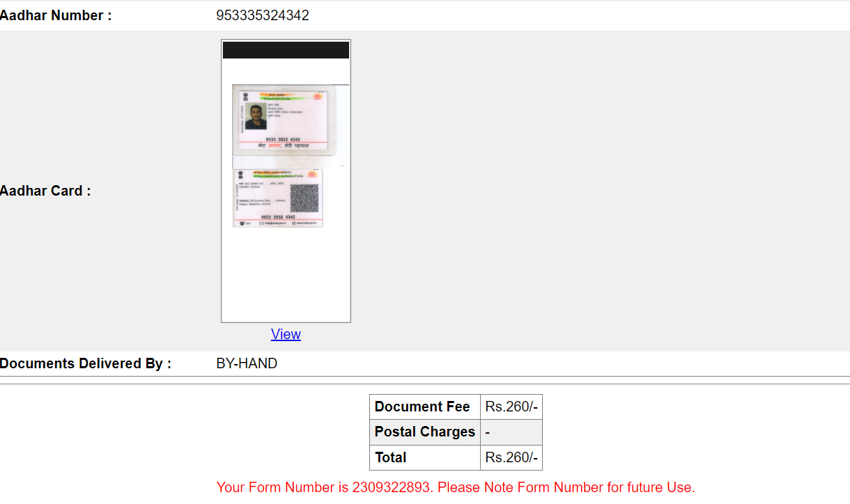The width and height of the screenshot is (850, 504).
Task: Click the 'Aadhar Number :' label
Action: point(56,15)
